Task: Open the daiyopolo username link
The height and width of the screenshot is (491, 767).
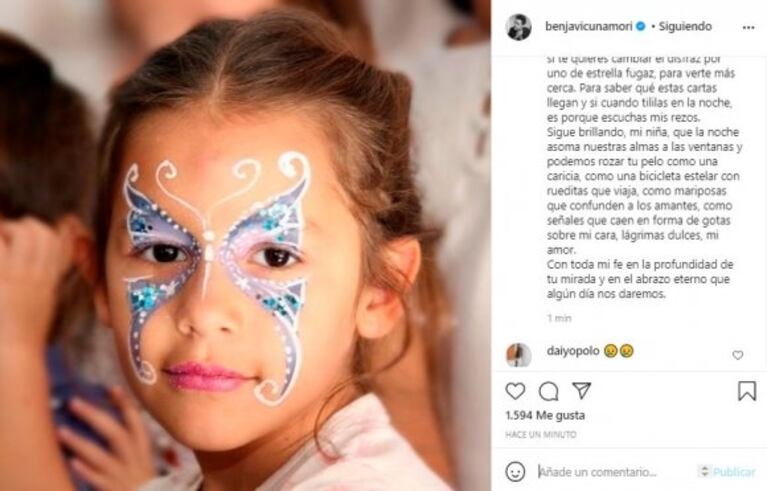Action: click(573, 351)
